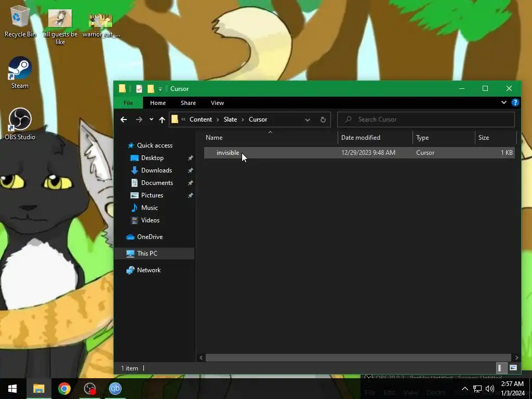The image size is (532, 399).
Task: Click the Cursor breadcrumb in the address bar
Action: [x=258, y=119]
